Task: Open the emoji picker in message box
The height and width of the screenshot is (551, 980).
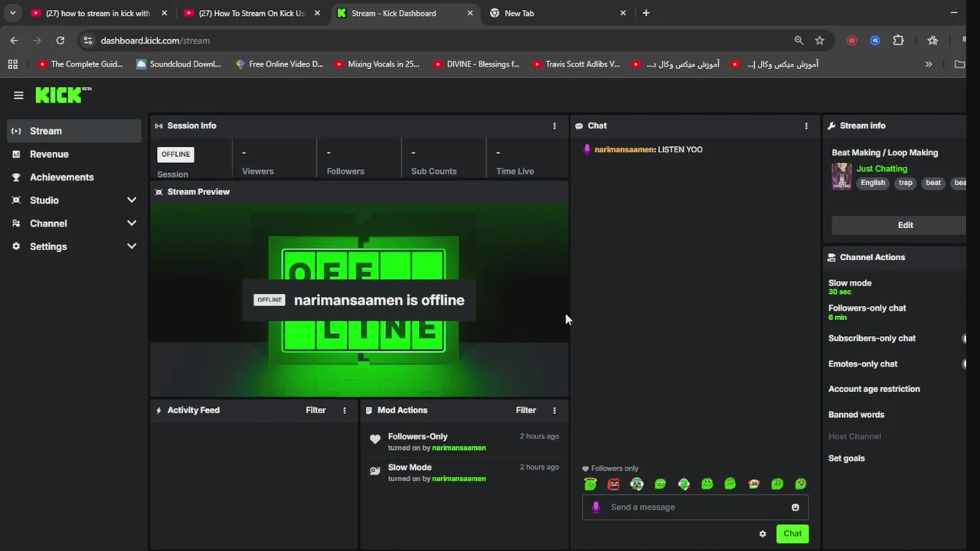Action: click(795, 507)
